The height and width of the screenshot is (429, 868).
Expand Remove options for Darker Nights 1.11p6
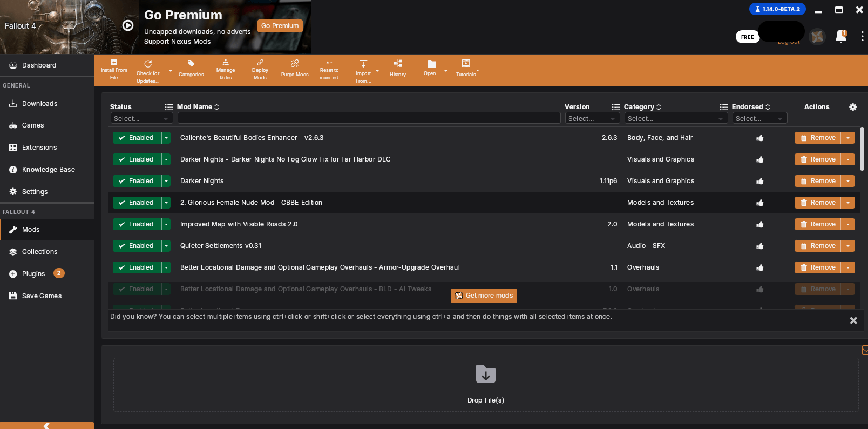tap(848, 181)
